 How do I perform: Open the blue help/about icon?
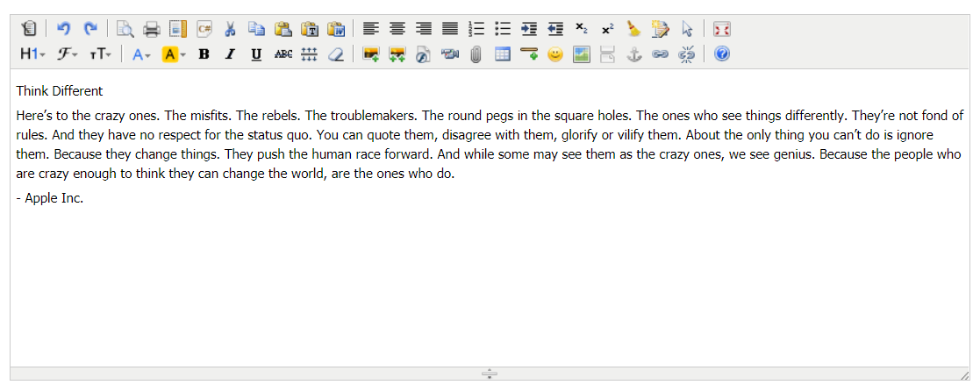(x=722, y=54)
